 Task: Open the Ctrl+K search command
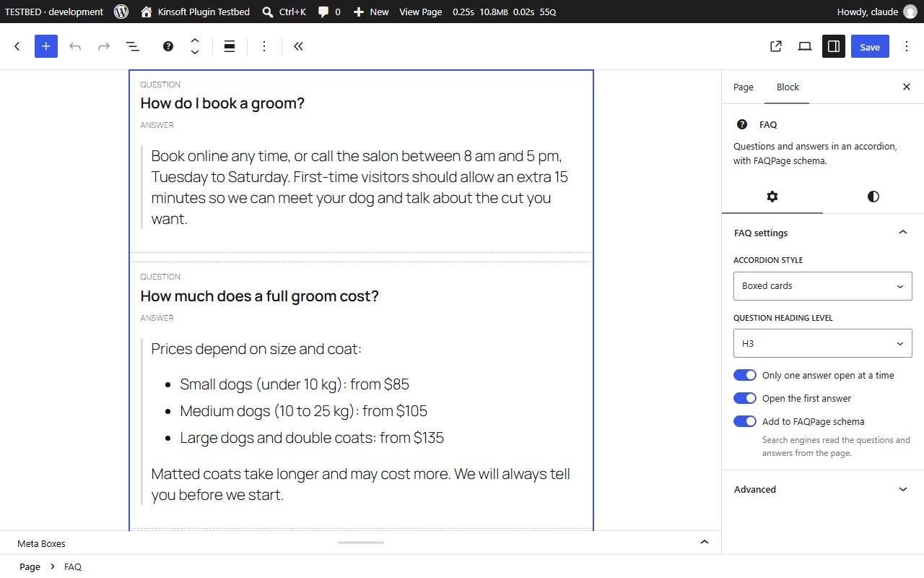click(x=284, y=12)
